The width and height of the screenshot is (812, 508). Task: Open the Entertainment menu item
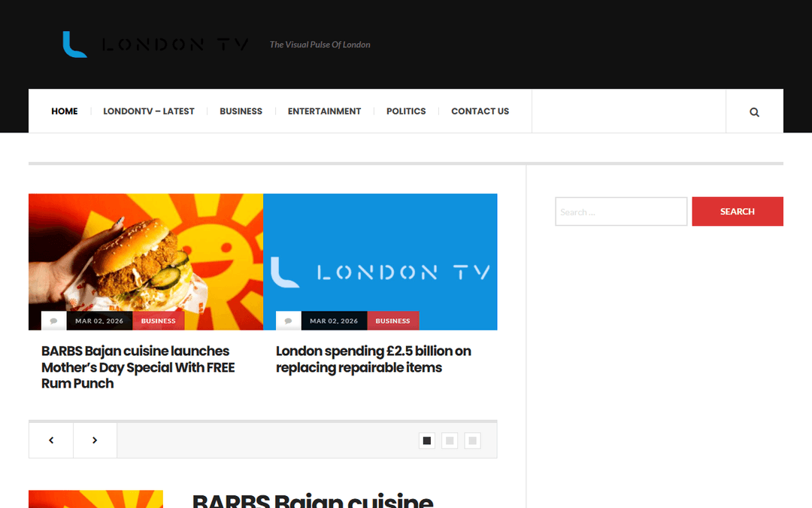click(324, 111)
